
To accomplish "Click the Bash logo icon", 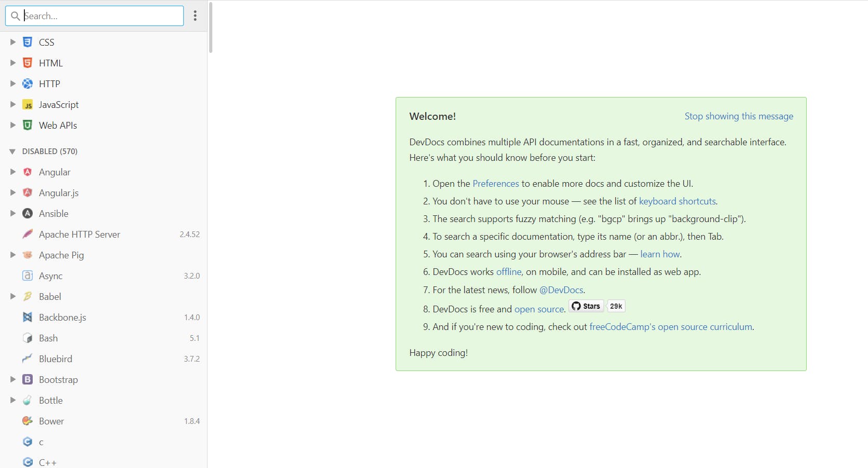I will click(x=28, y=338).
